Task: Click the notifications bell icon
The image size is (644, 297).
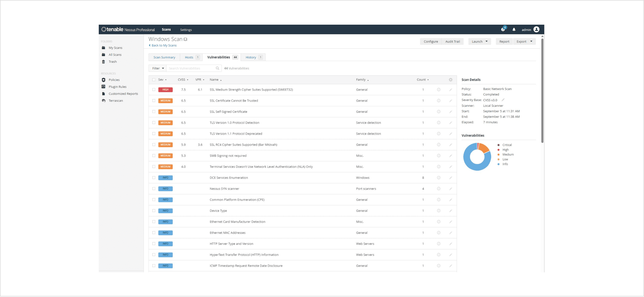Action: pos(514,29)
